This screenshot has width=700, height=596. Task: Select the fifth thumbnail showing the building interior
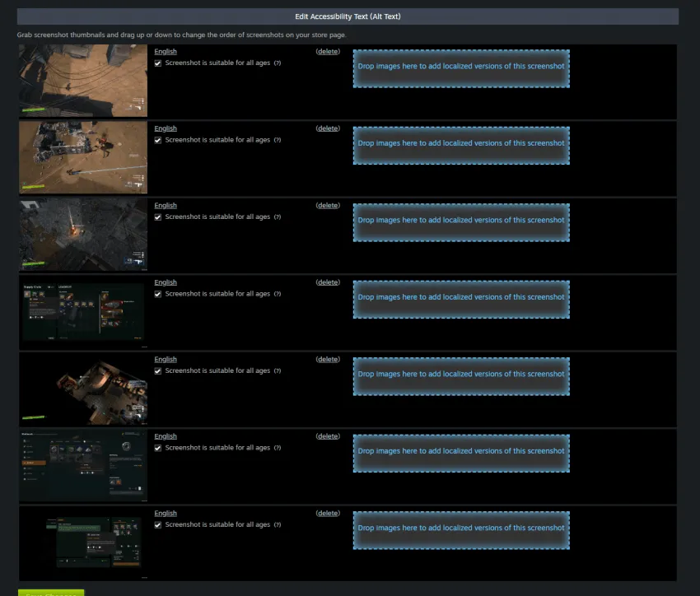tap(83, 389)
